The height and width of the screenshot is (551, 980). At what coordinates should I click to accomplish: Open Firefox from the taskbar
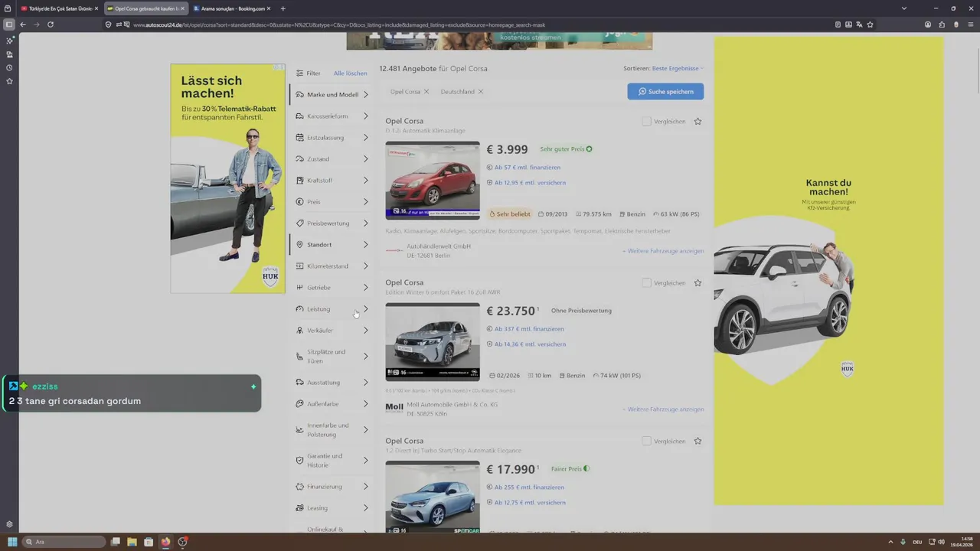165,542
